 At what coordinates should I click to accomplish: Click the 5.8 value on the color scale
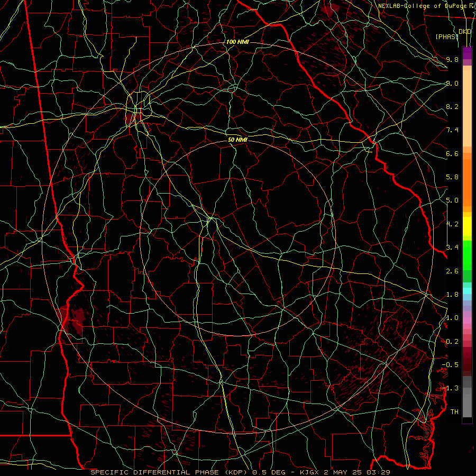pos(452,177)
